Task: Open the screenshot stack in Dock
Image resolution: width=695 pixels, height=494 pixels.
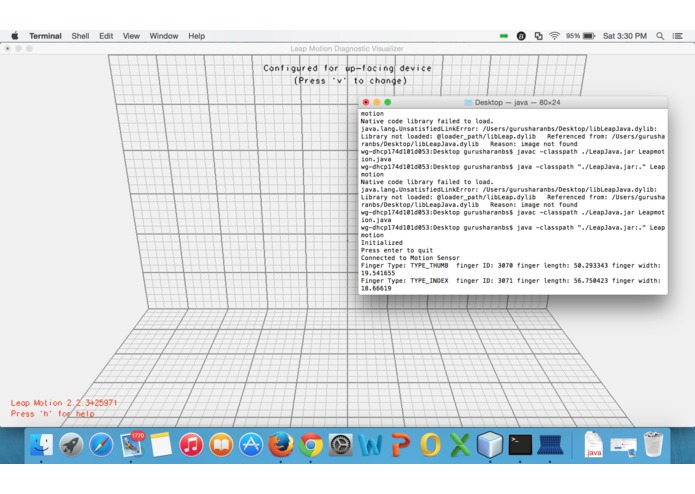Action: tap(623, 446)
